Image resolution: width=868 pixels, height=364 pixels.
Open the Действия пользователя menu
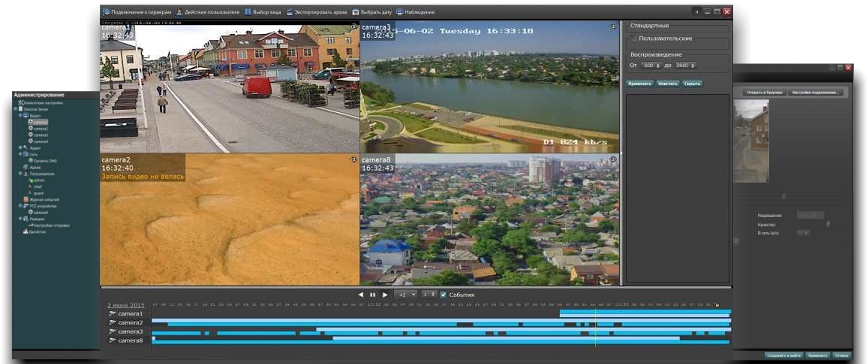pyautogui.click(x=208, y=12)
